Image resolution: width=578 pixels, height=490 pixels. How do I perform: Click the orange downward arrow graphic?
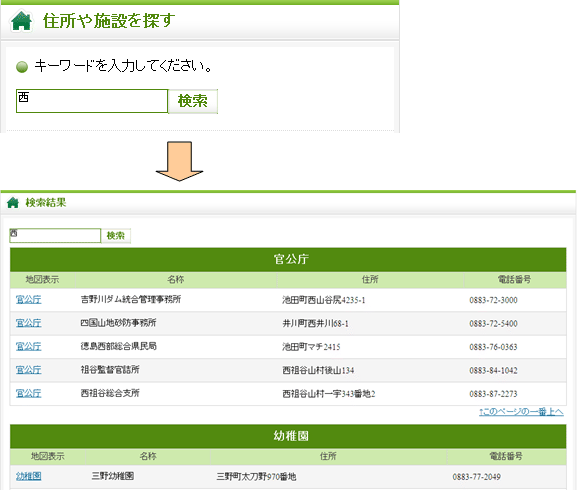point(180,161)
